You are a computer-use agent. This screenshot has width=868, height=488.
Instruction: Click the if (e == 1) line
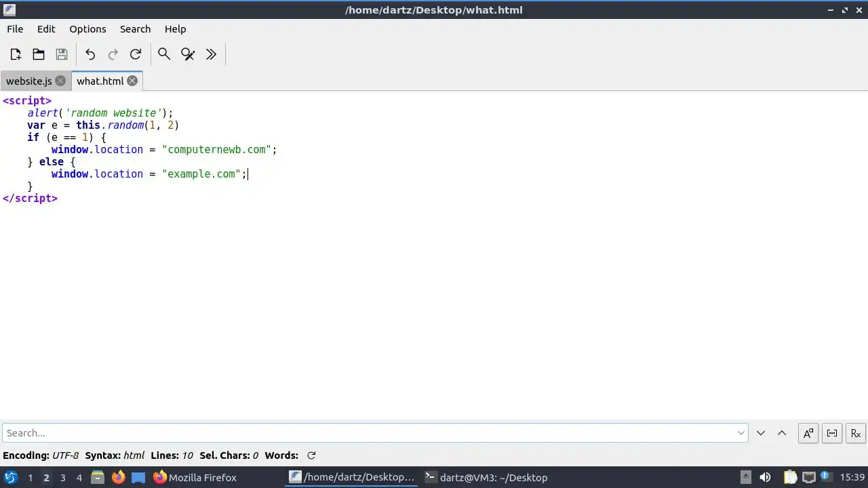coord(66,137)
